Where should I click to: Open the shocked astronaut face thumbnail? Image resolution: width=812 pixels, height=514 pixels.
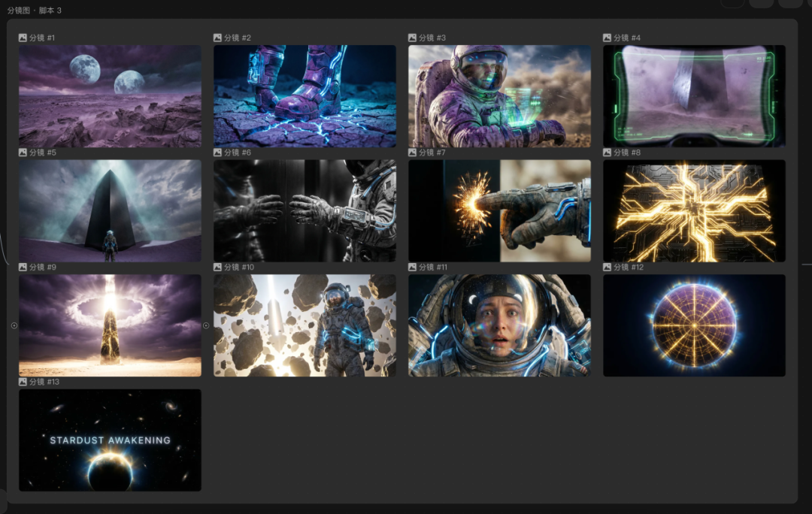tap(499, 325)
